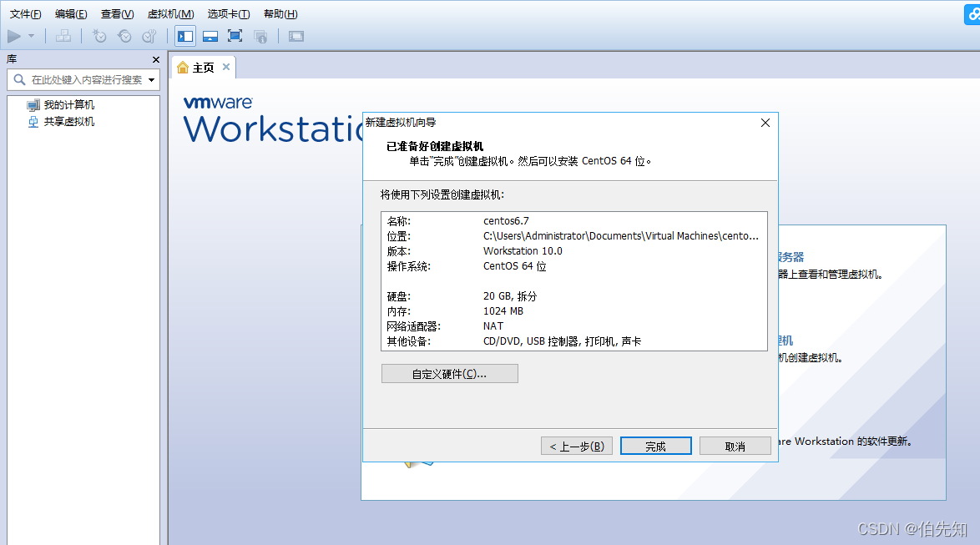
Task: Click the 1024 MB memory value
Action: pos(503,310)
